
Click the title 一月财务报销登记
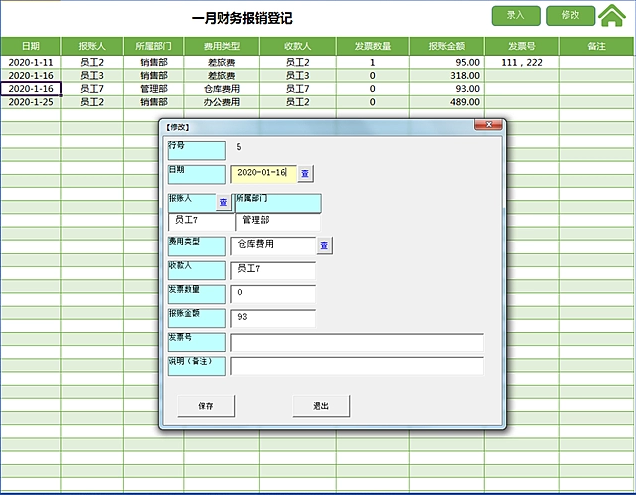[242, 18]
